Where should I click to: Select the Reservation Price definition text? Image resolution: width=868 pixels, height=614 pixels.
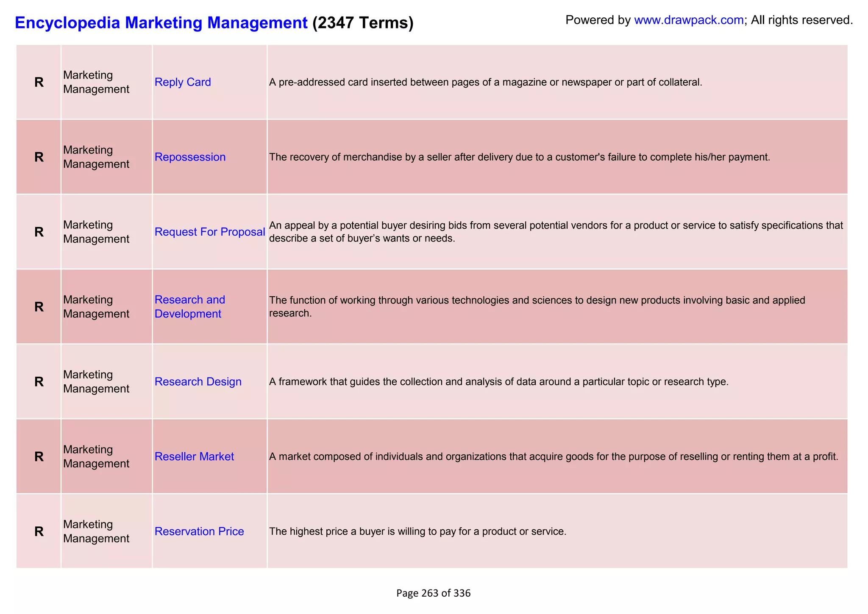point(418,531)
